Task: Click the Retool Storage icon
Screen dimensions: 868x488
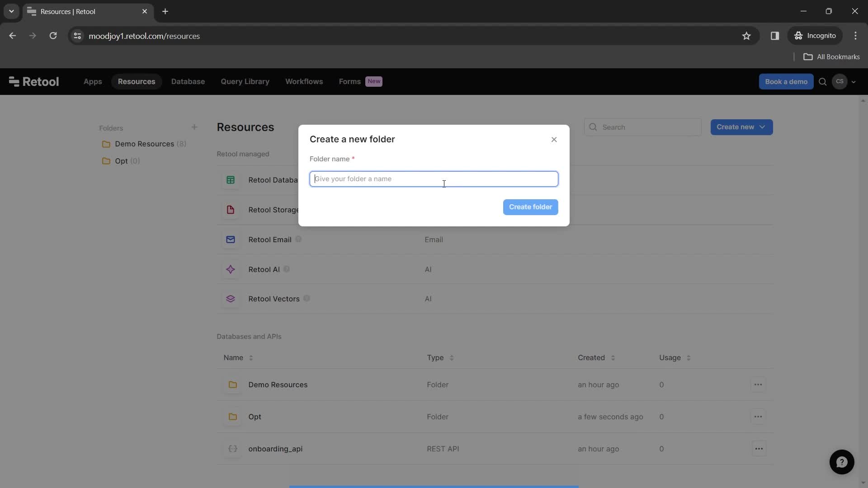Action: point(231,210)
